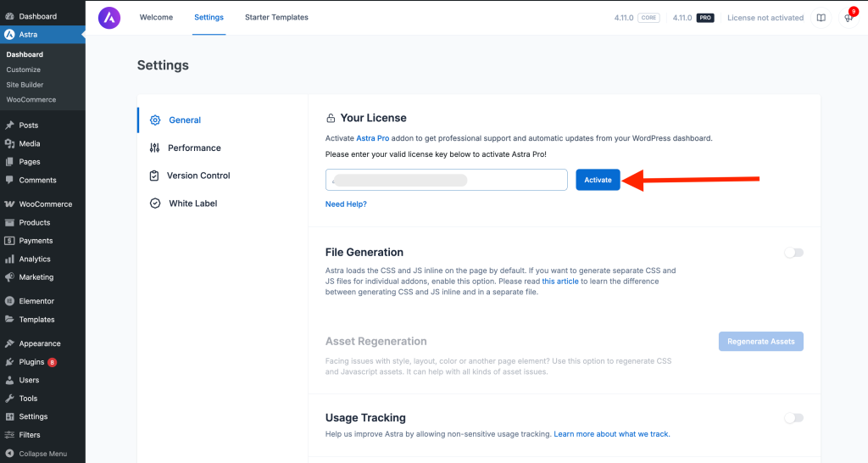The width and height of the screenshot is (868, 463).
Task: Open the knowledge base book icon
Action: click(821, 18)
